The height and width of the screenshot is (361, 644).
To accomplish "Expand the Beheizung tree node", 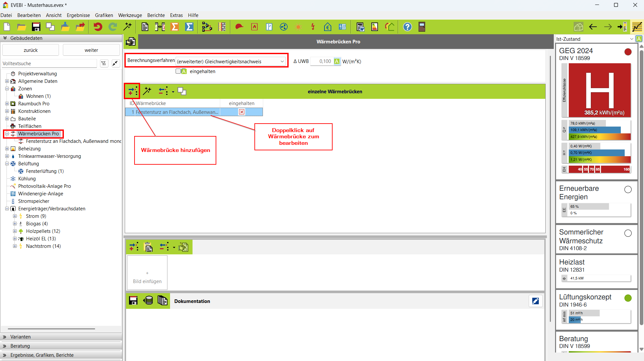I will tap(7, 149).
